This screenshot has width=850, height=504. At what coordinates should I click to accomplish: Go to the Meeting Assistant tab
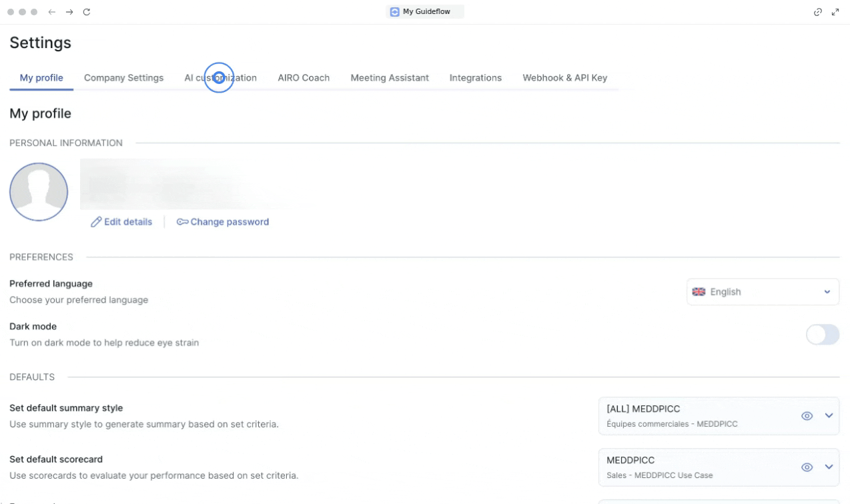[x=390, y=78]
